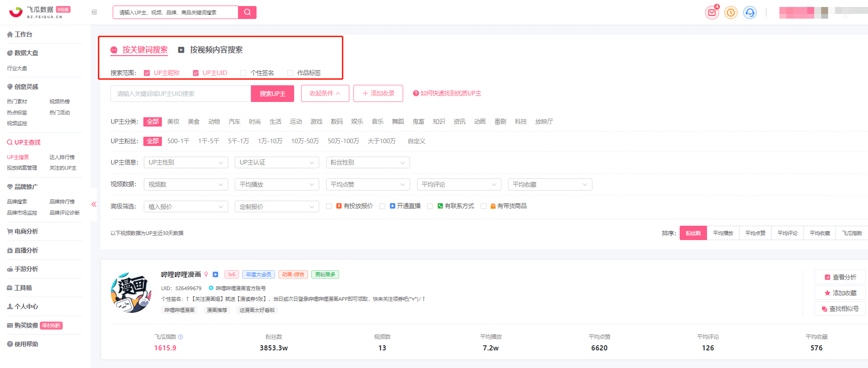The width and height of the screenshot is (868, 368).
Task: Click the 查找相似号 icon
Action: click(824, 309)
